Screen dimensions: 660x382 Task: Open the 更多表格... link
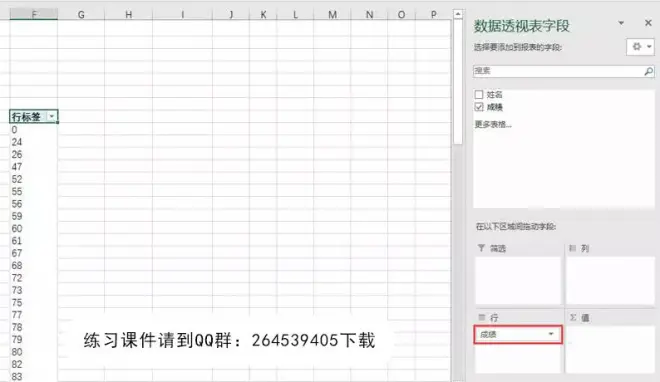[493, 124]
